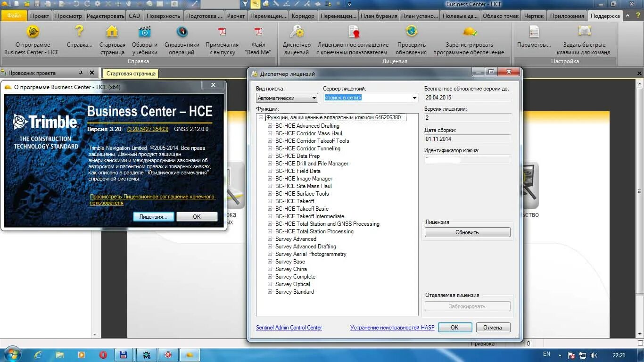Open Примечания к выпуску PDF icon
The width and height of the screenshot is (644, 362).
coord(222,32)
